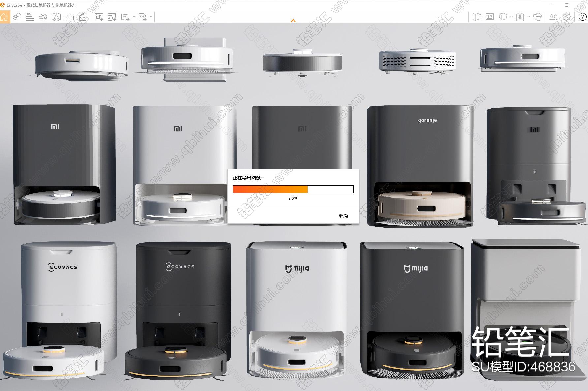The image size is (588, 391).
Task: Open General Settings gear icon
Action: 567,17
